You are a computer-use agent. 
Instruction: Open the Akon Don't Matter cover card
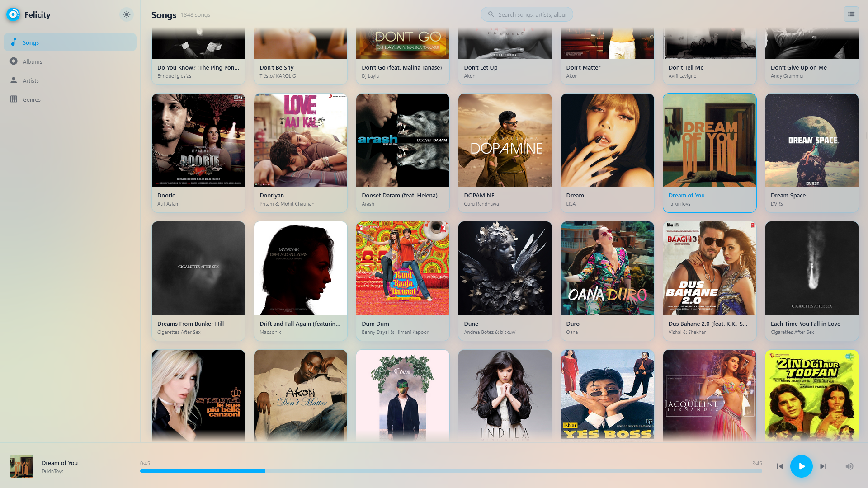pos(301,395)
